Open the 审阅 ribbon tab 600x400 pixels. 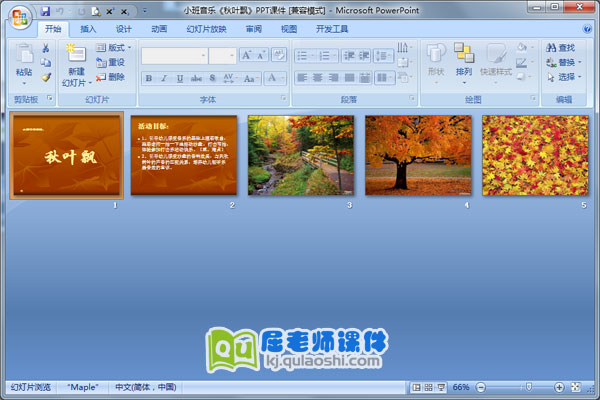coord(253,29)
